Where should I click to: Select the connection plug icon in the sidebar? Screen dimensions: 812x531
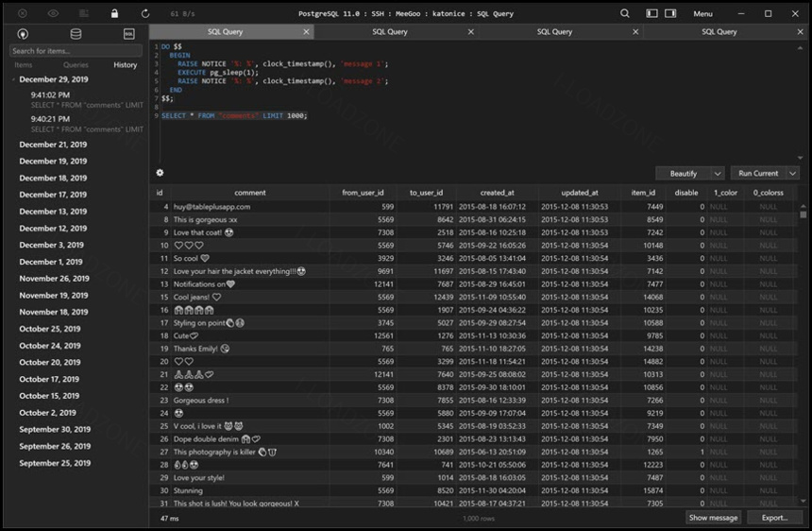coord(23,34)
